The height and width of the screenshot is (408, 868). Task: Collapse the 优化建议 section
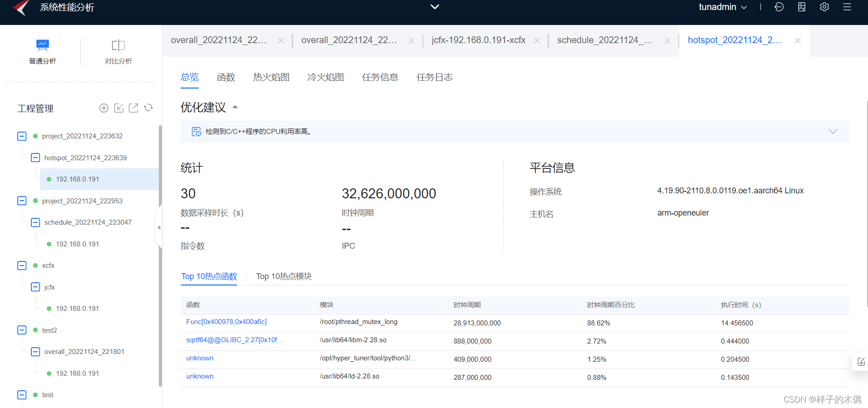(x=235, y=108)
